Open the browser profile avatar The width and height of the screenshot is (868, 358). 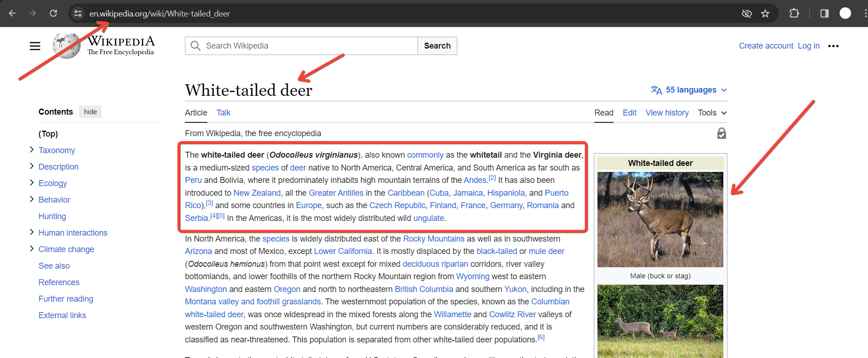tap(845, 13)
